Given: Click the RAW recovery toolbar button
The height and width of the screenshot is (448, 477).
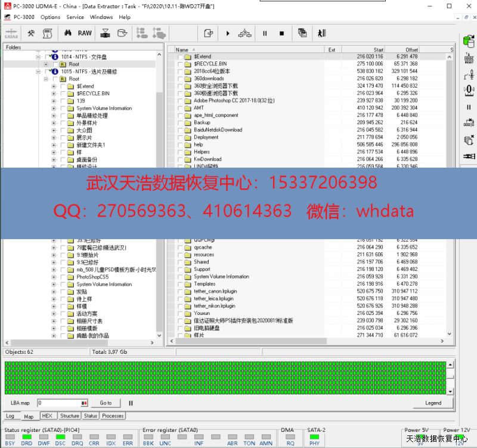Looking at the screenshot, I should (x=85, y=33).
